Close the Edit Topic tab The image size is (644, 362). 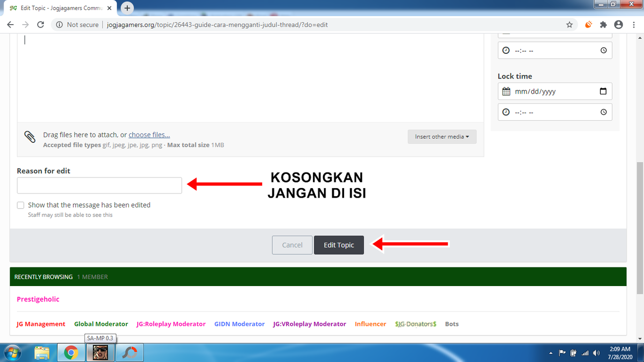pos(110,8)
